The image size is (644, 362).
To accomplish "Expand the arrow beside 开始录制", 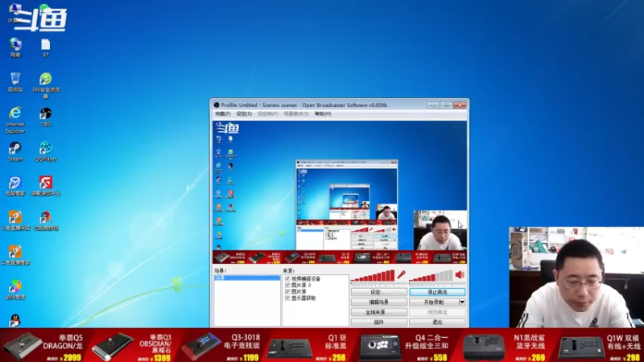I will [x=462, y=302].
